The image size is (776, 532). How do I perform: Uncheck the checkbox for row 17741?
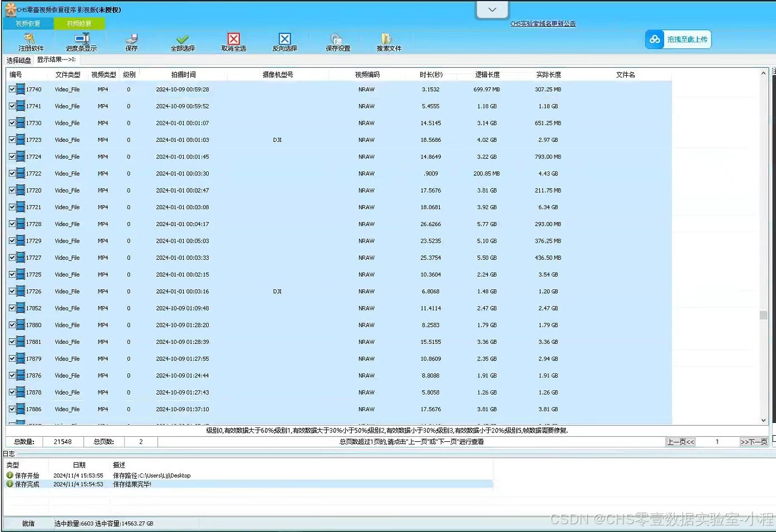tap(12, 106)
